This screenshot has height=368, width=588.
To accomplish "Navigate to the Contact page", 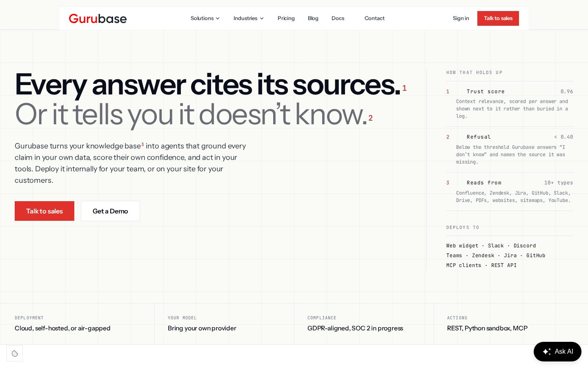I will [x=374, y=18].
